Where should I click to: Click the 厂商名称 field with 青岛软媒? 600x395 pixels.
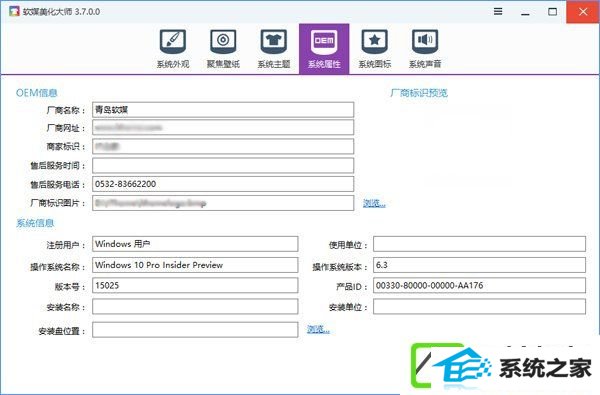point(223,110)
